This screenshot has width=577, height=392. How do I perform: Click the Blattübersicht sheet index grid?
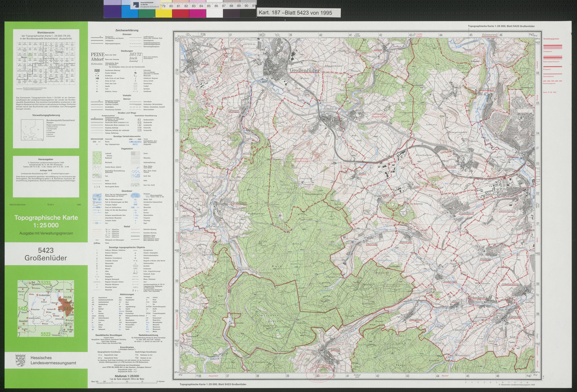click(x=46, y=63)
